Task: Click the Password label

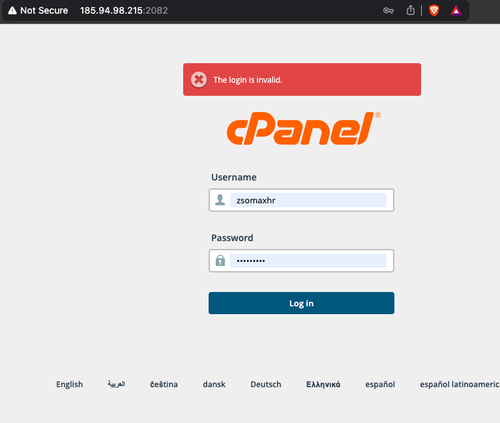Action: (x=232, y=238)
